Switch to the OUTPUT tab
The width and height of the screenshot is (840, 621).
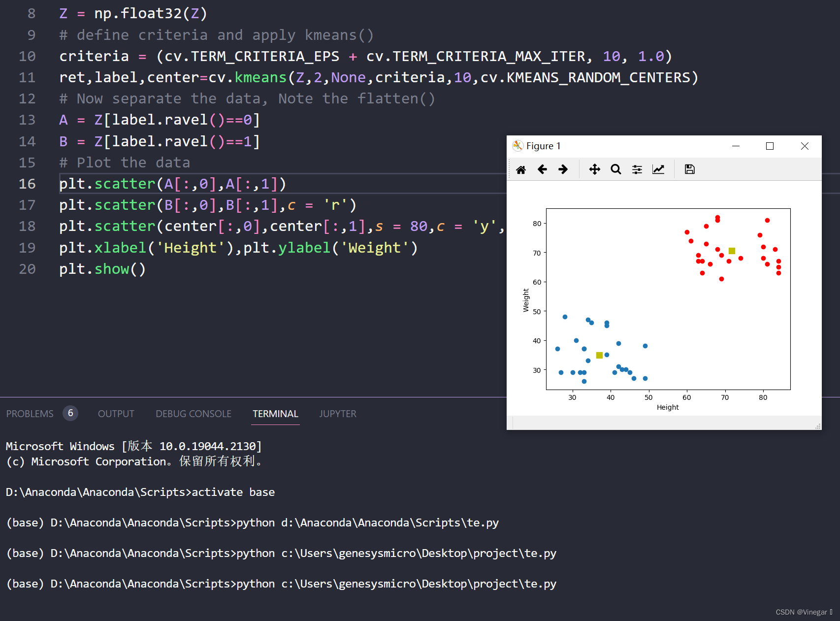pyautogui.click(x=116, y=414)
